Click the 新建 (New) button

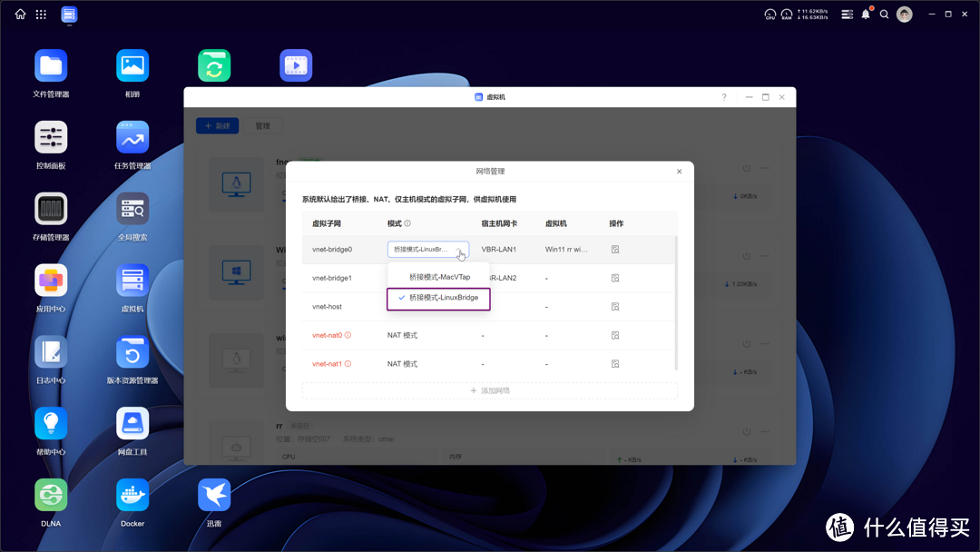click(217, 125)
